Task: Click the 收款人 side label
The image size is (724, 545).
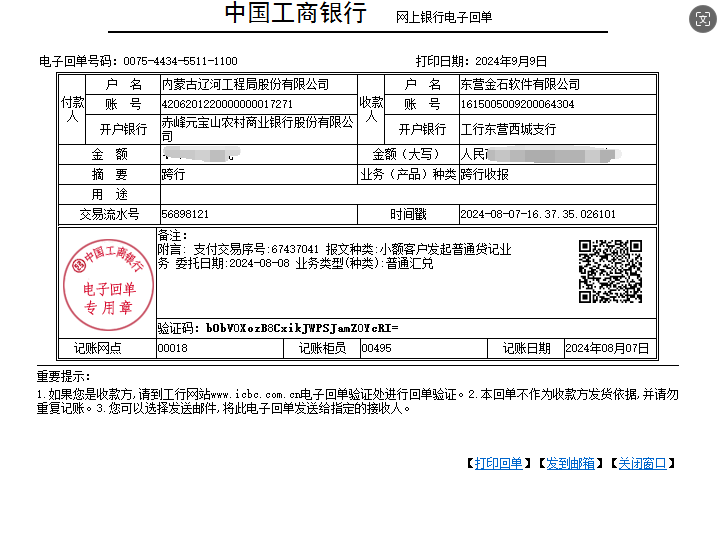Action: pos(371,109)
